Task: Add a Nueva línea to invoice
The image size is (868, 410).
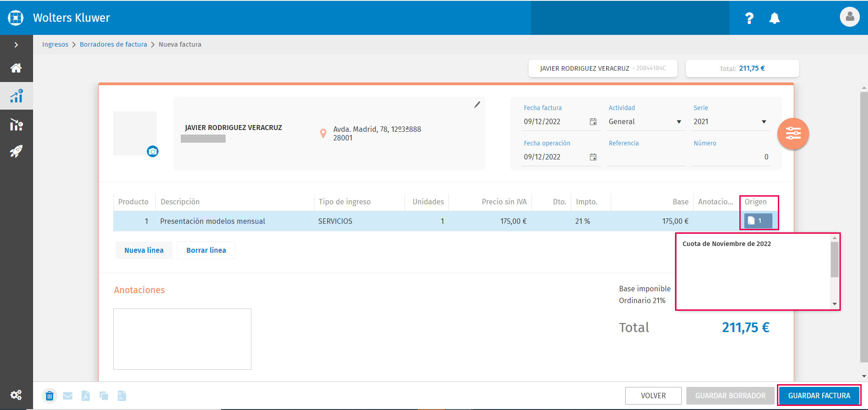Action: pyautogui.click(x=144, y=250)
